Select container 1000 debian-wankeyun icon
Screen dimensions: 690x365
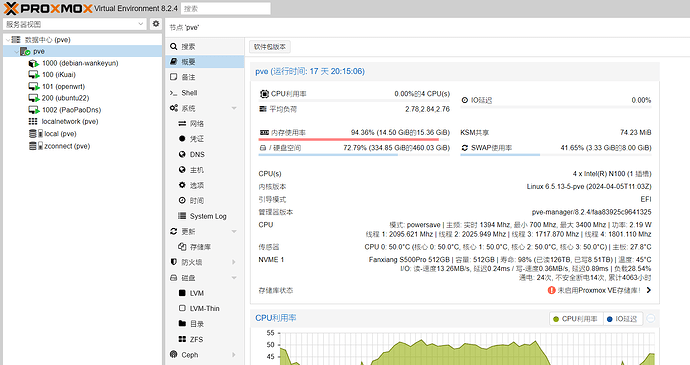point(33,63)
